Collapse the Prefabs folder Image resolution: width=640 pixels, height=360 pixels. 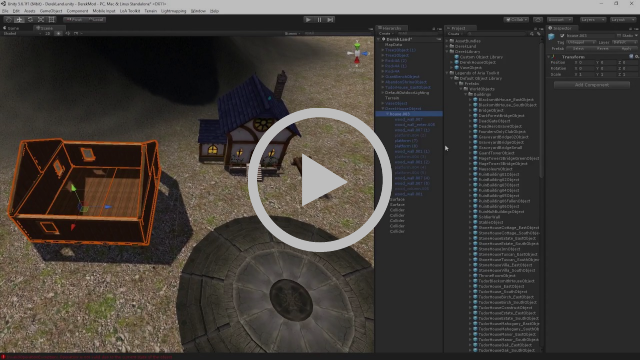457,84
